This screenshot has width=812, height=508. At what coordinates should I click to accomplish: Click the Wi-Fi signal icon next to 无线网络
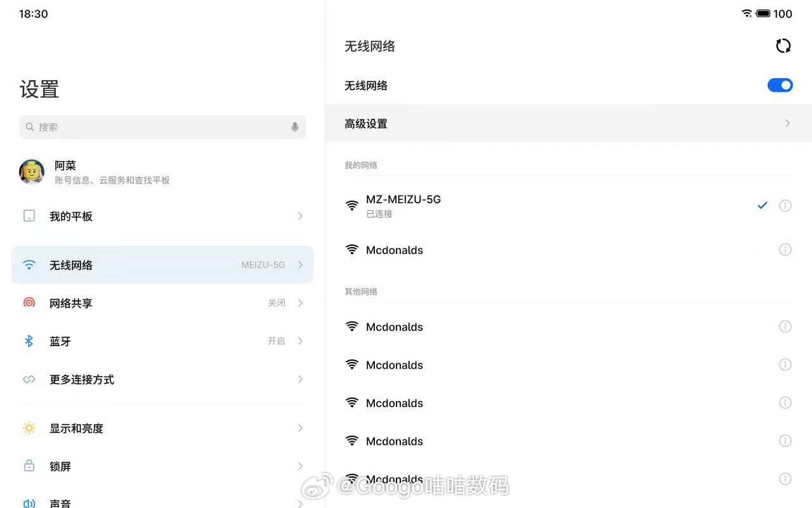point(29,265)
